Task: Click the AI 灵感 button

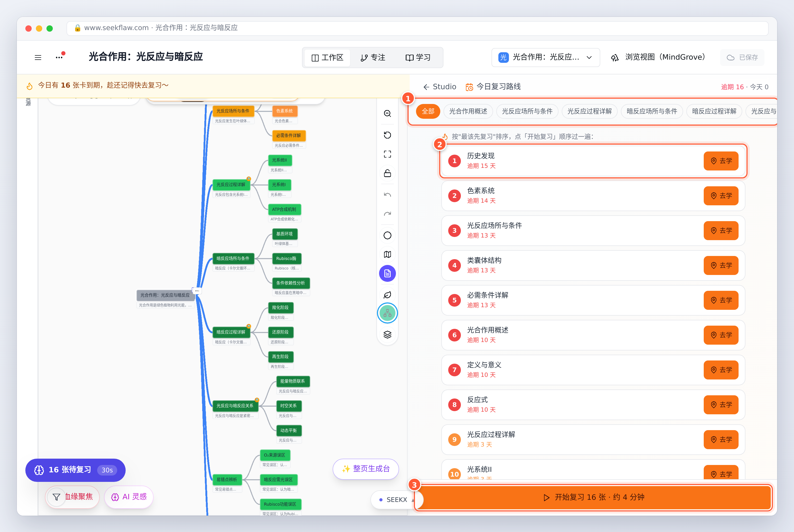Action: tap(129, 497)
